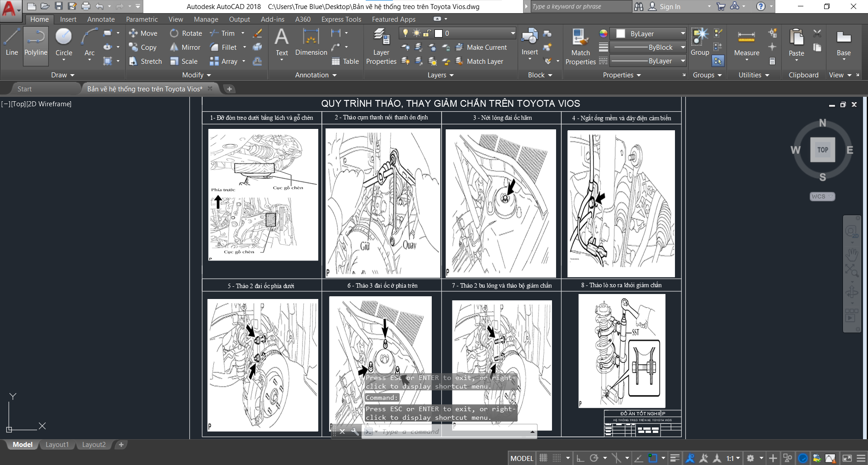Click the Plot printer icon
The image size is (868, 465).
86,6
